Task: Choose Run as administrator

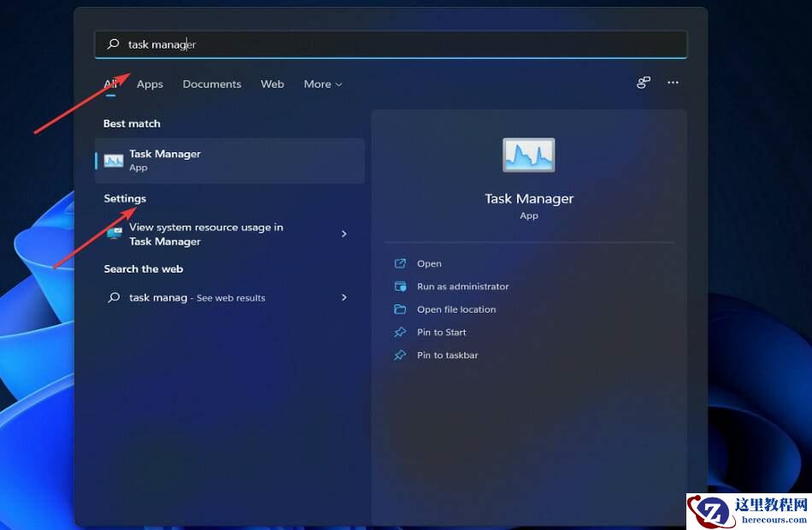Action: pos(463,286)
